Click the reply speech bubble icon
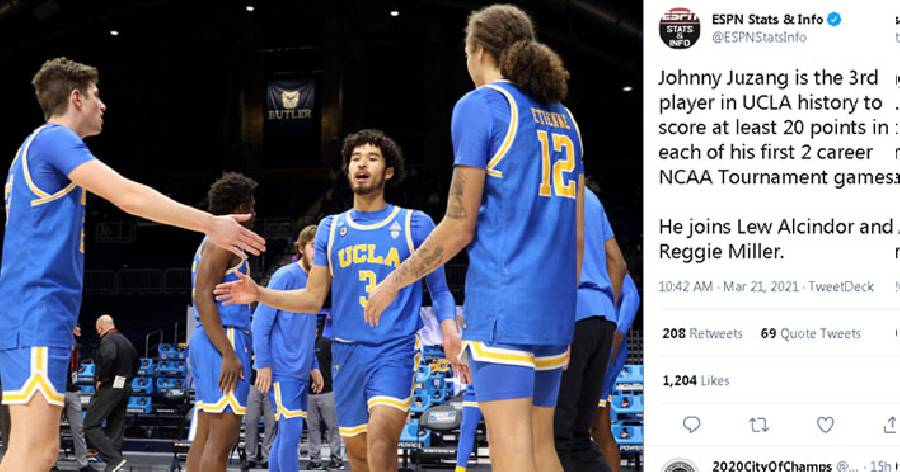The height and width of the screenshot is (472, 900). [691, 424]
